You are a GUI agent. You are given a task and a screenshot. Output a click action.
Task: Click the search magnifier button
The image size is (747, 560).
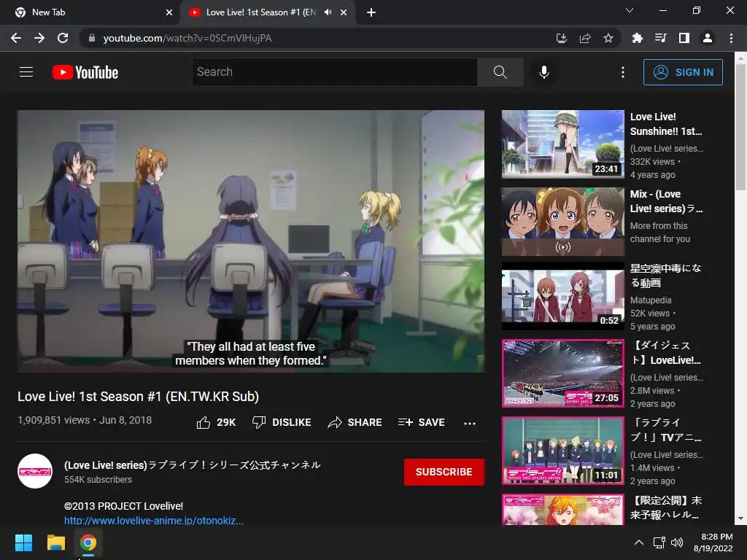coord(500,72)
